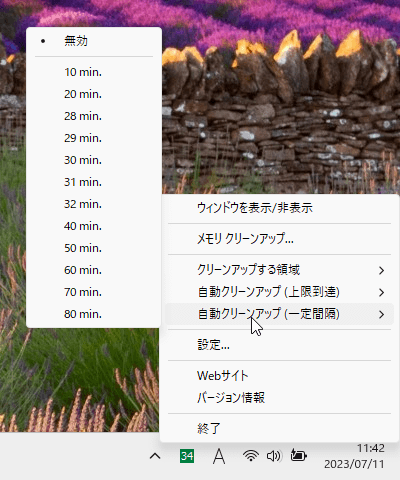
Task: Open the clock showing 11:42 2023/07/11
Action: click(354, 456)
